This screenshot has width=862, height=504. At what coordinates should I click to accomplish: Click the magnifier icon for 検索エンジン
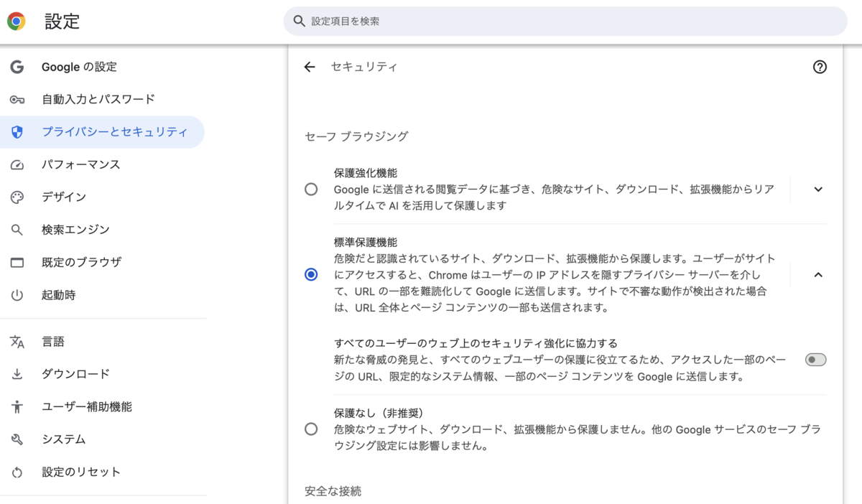pyautogui.click(x=17, y=230)
